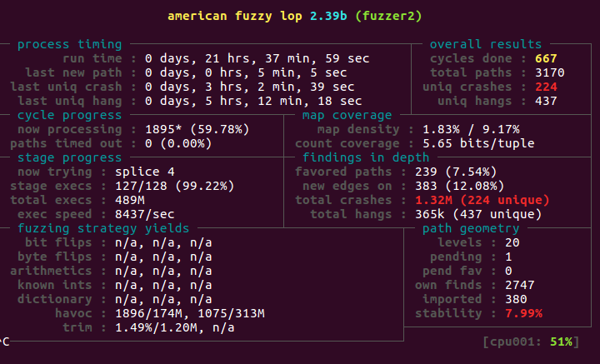600x364 pixels.
Task: Click the known ints n/a values
Action: click(163, 285)
